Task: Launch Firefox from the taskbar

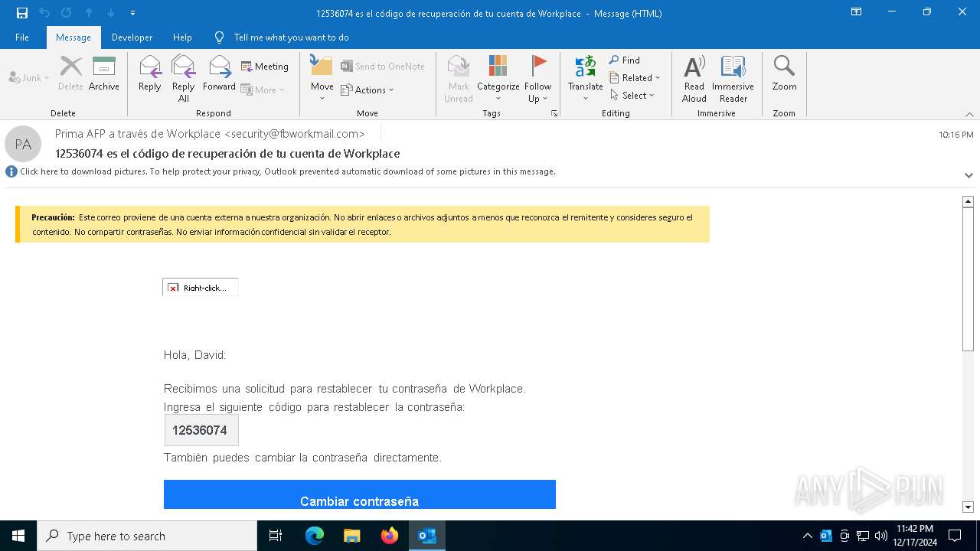Action: click(389, 536)
